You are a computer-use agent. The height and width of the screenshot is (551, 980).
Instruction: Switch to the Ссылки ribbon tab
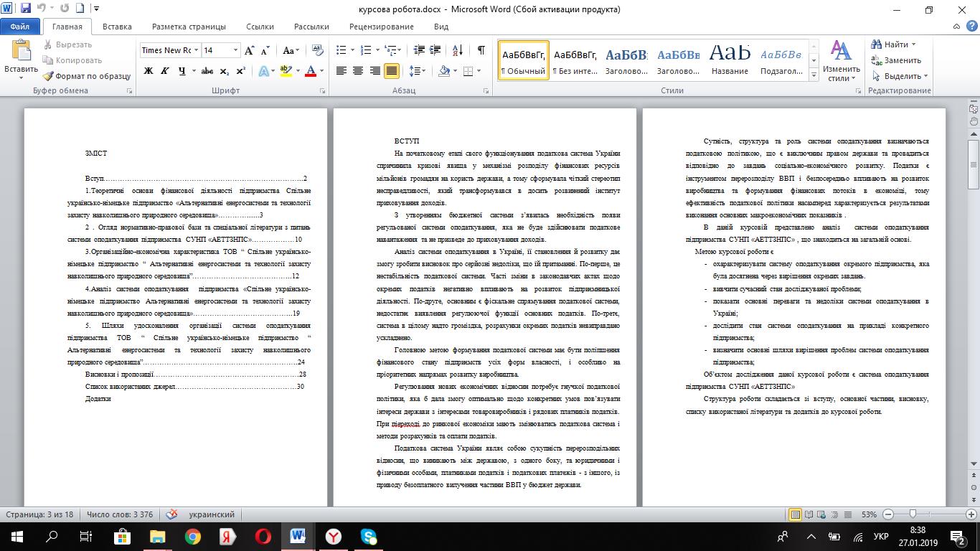click(260, 27)
